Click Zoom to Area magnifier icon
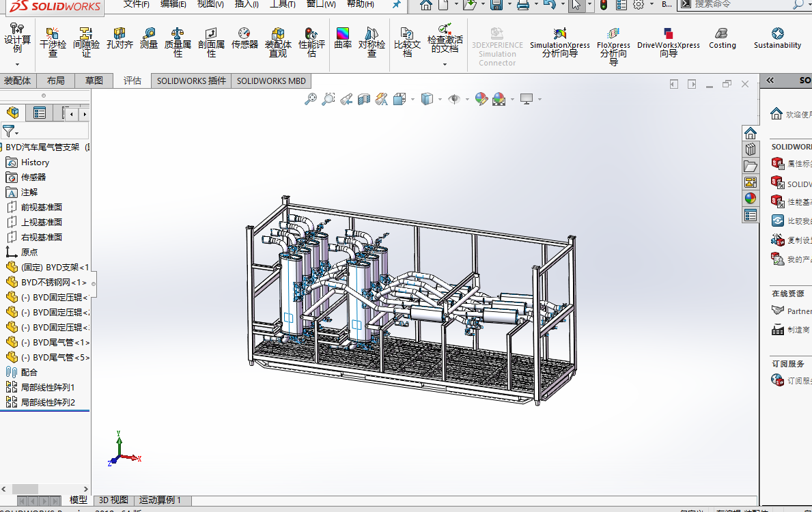 (328, 99)
